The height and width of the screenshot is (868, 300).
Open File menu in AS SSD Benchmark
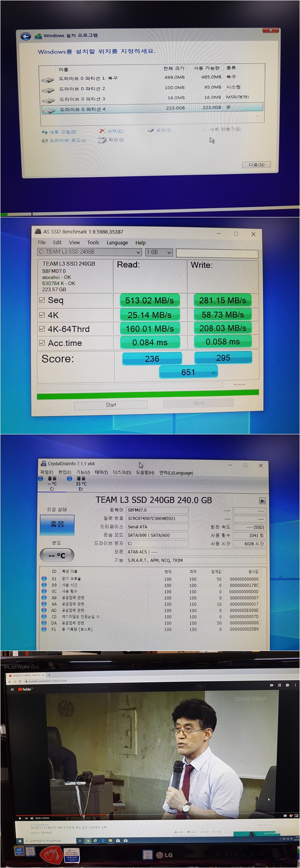pos(41,243)
